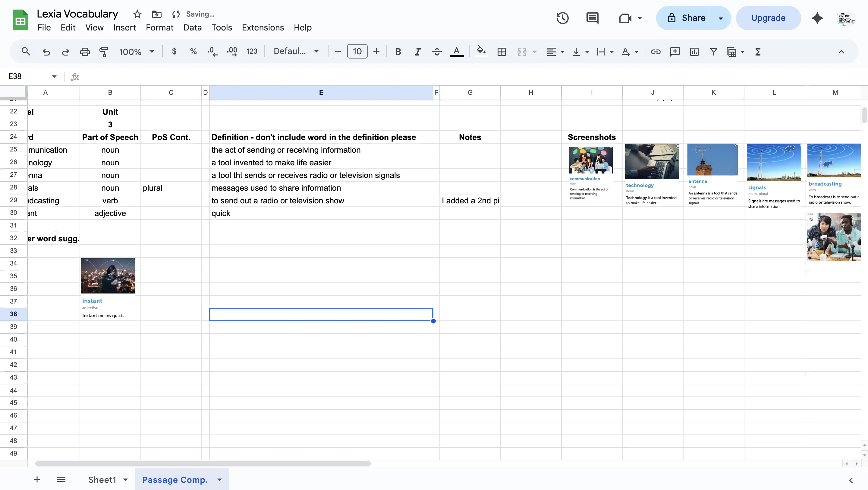Toggle strikethrough formatting
The width and height of the screenshot is (868, 490).
pos(436,51)
